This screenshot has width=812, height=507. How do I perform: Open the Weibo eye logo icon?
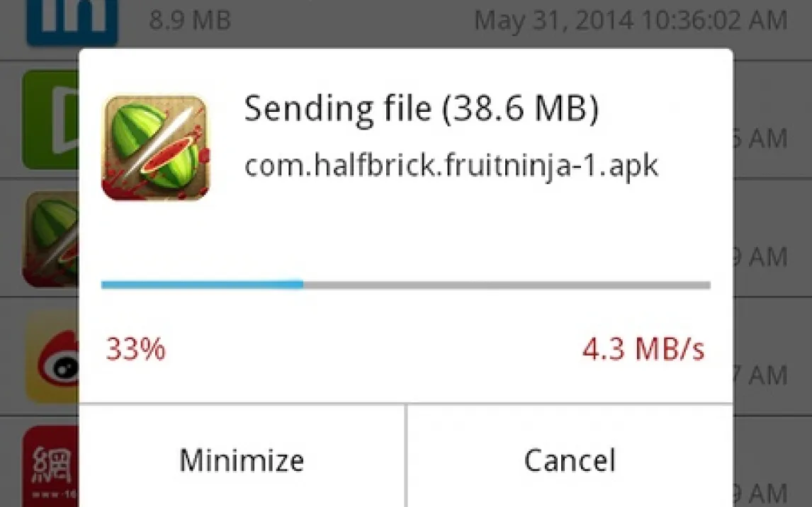coord(52,357)
